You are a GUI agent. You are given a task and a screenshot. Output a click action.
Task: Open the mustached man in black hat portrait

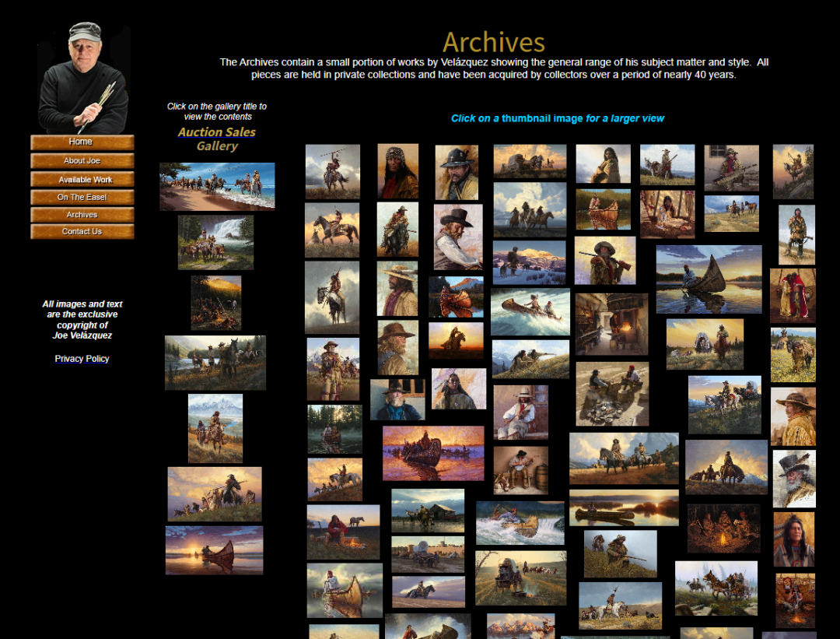(457, 173)
